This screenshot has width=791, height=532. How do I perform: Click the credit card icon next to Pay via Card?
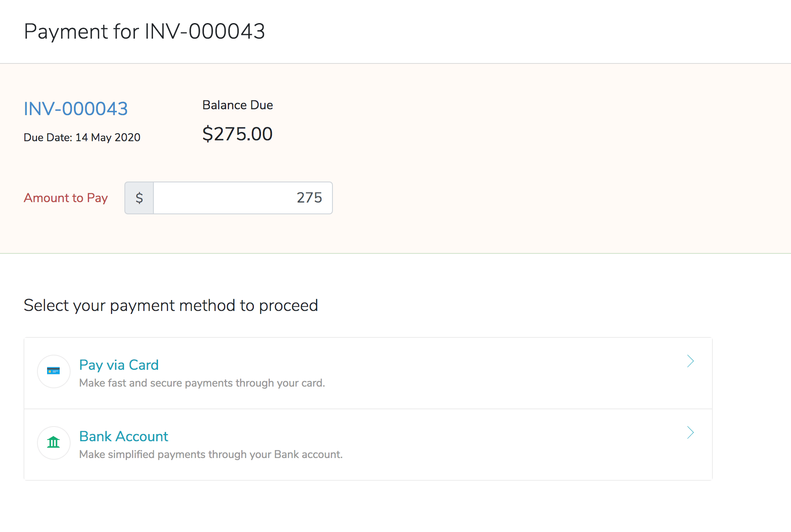[x=53, y=371]
